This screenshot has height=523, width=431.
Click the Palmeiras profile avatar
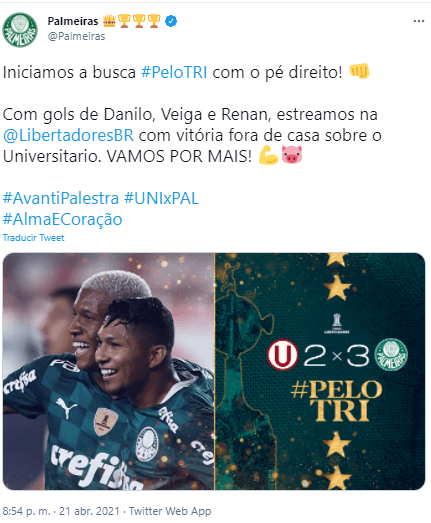(x=20, y=30)
